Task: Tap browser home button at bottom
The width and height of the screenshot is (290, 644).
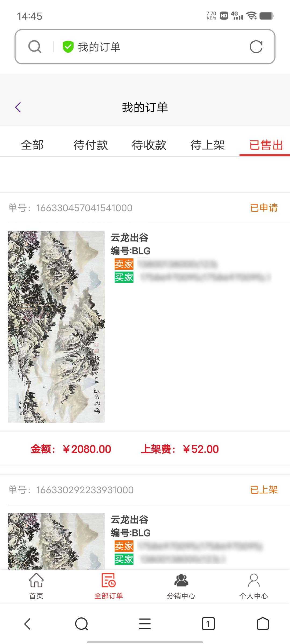Action: (x=263, y=624)
